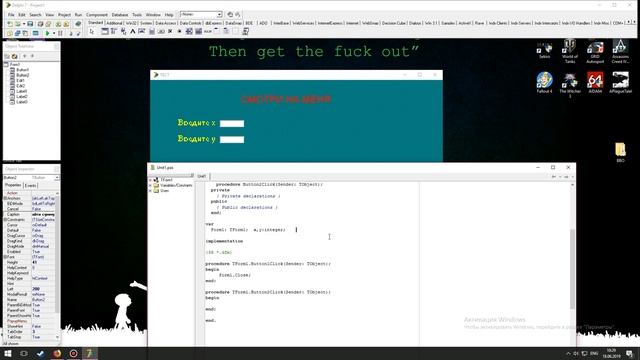Click the Delphi 7 taskbar icon
Image resolution: width=640 pixels, height=360 pixels.
89,353
